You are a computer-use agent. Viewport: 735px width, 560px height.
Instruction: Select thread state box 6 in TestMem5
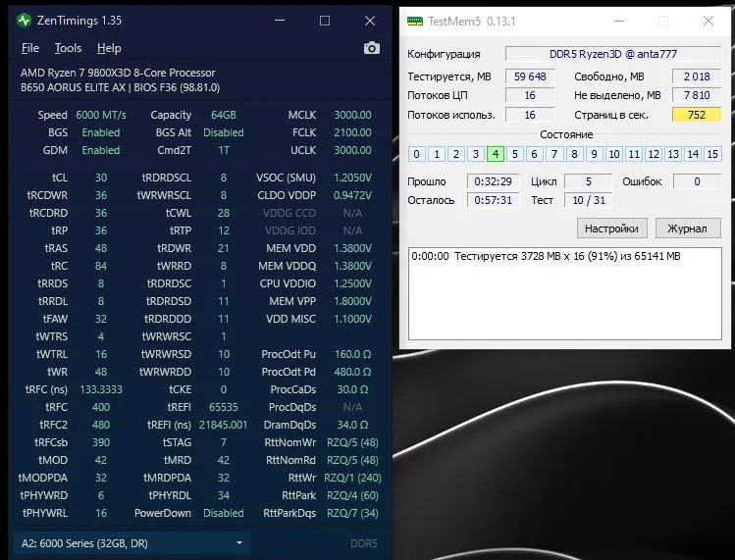535,154
